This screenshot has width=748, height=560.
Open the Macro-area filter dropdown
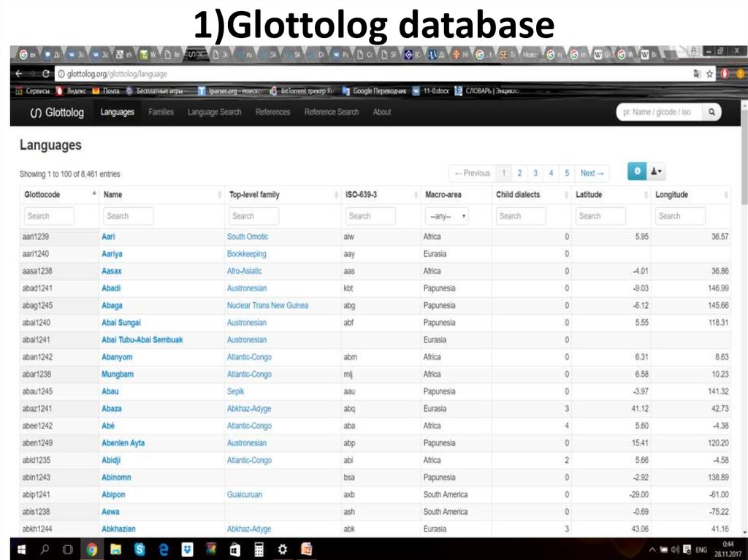[x=448, y=216]
